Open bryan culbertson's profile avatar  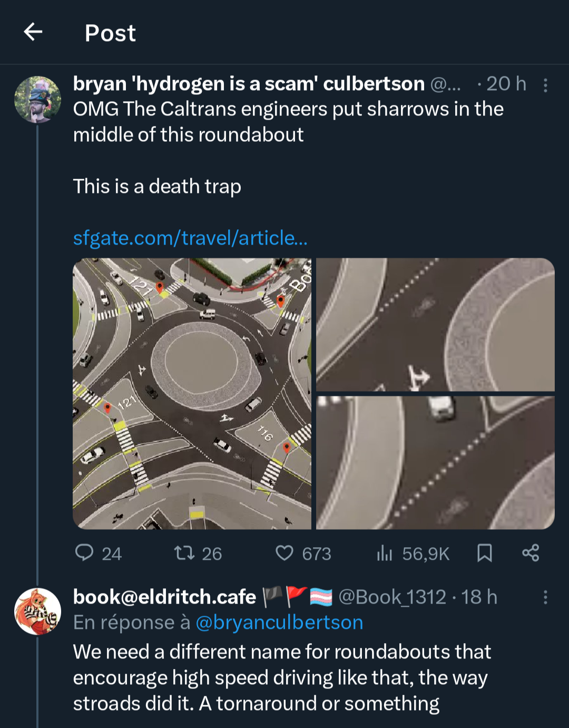tap(37, 100)
